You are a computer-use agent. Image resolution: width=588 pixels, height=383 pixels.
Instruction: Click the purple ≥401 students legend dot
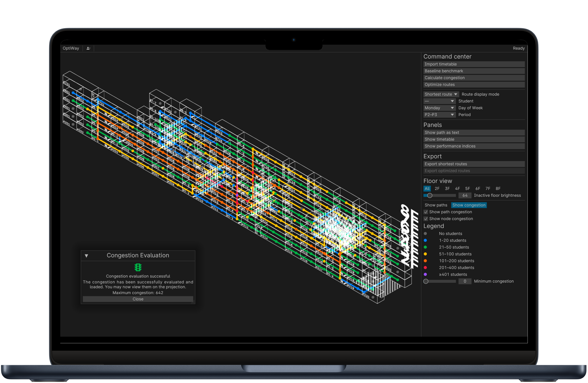425,274
